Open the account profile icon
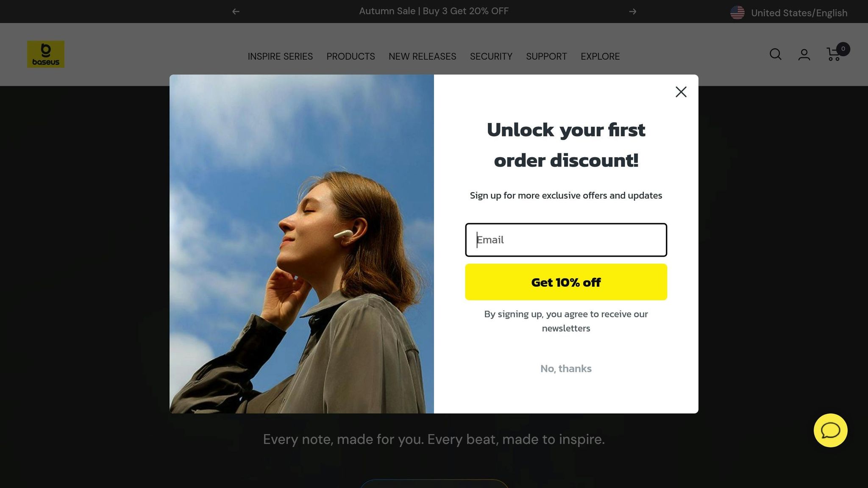The width and height of the screenshot is (868, 488). click(x=804, y=55)
